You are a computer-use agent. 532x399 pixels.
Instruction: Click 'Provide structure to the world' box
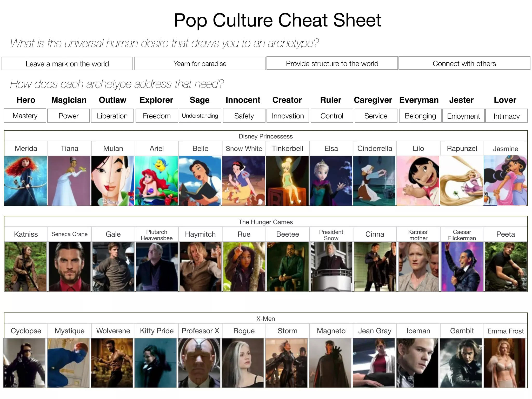(332, 63)
